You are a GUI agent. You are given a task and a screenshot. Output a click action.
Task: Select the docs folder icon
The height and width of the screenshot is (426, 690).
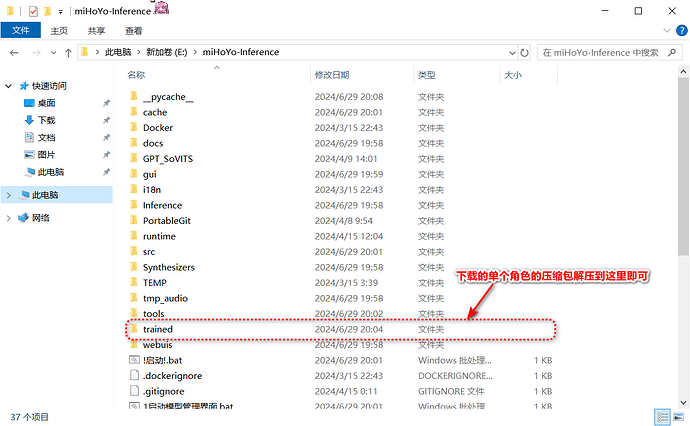pos(134,143)
